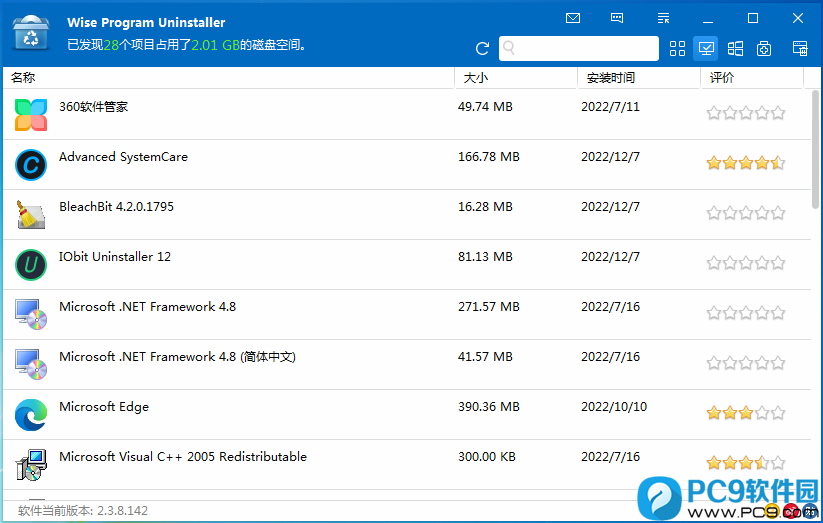Select Microsoft Visual C++ 2005 Redistributable name
This screenshot has width=823, height=523.
point(183,456)
